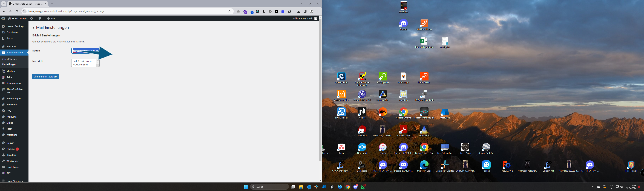This screenshot has height=191, width=644.
Task: Reload the page in Chrome
Action: pyautogui.click(x=17, y=11)
